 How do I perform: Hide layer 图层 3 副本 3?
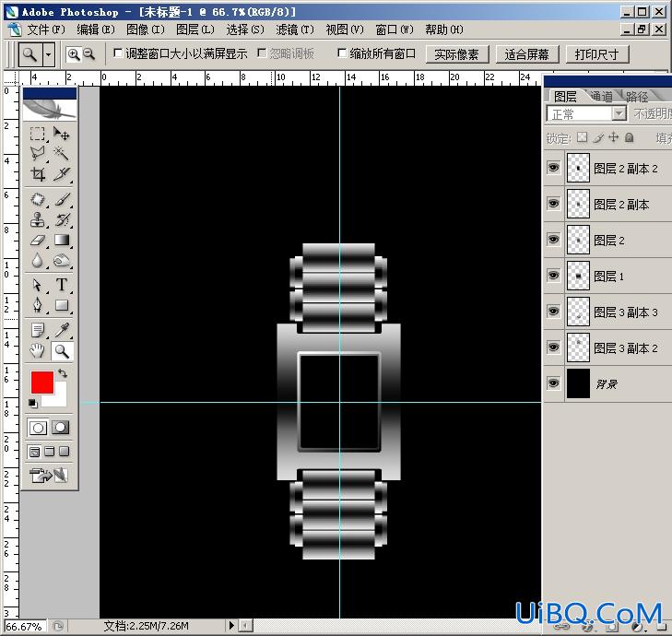tap(554, 312)
